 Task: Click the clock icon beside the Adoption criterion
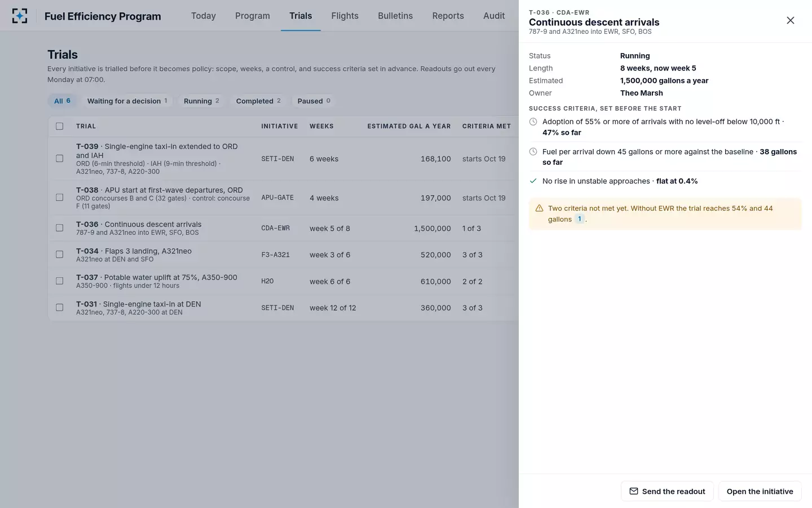(x=533, y=122)
